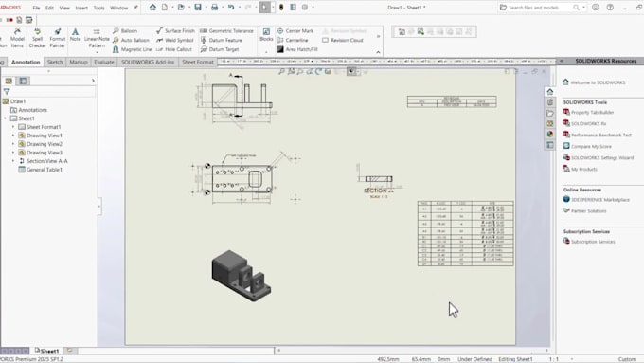Open the Insert menu

pyautogui.click(x=81, y=8)
